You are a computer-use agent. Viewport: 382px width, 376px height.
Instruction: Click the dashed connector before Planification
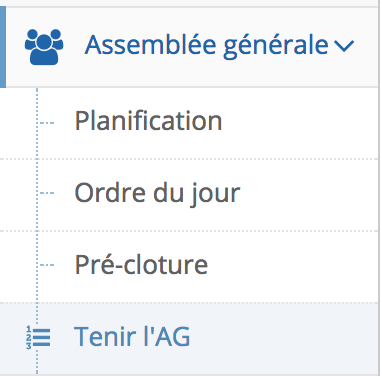(x=46, y=123)
